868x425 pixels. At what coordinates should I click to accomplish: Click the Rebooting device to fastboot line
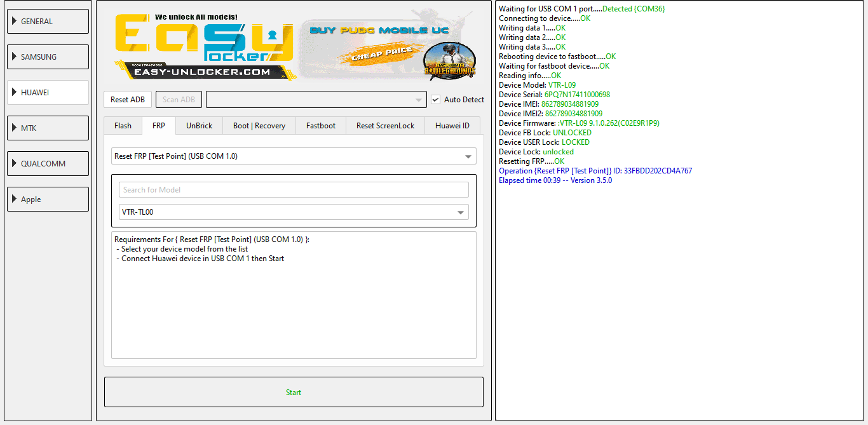click(x=557, y=57)
